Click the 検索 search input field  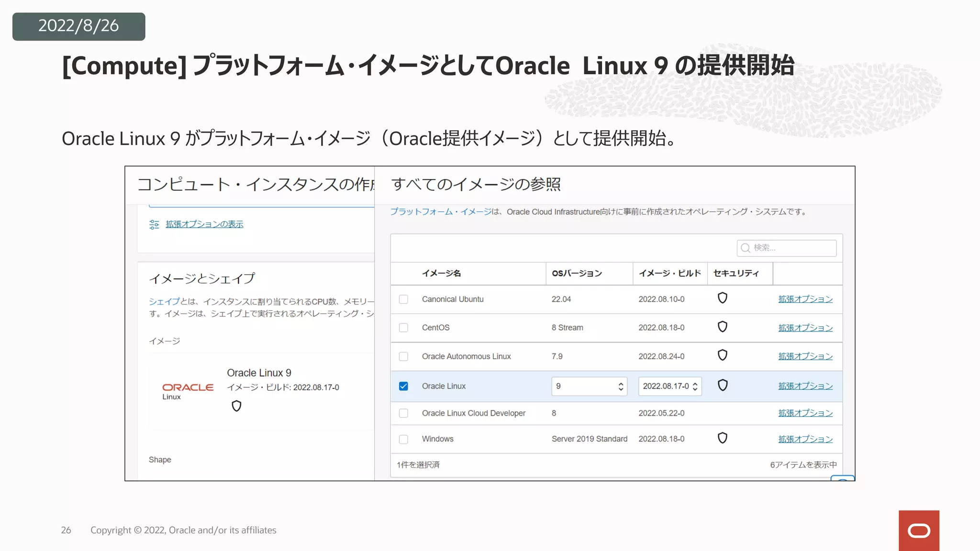coord(787,248)
